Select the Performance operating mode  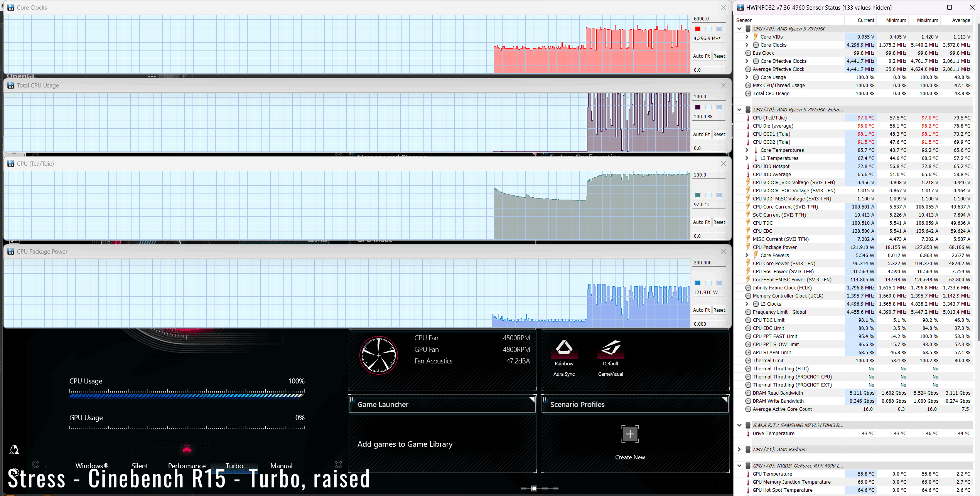pyautogui.click(x=187, y=466)
